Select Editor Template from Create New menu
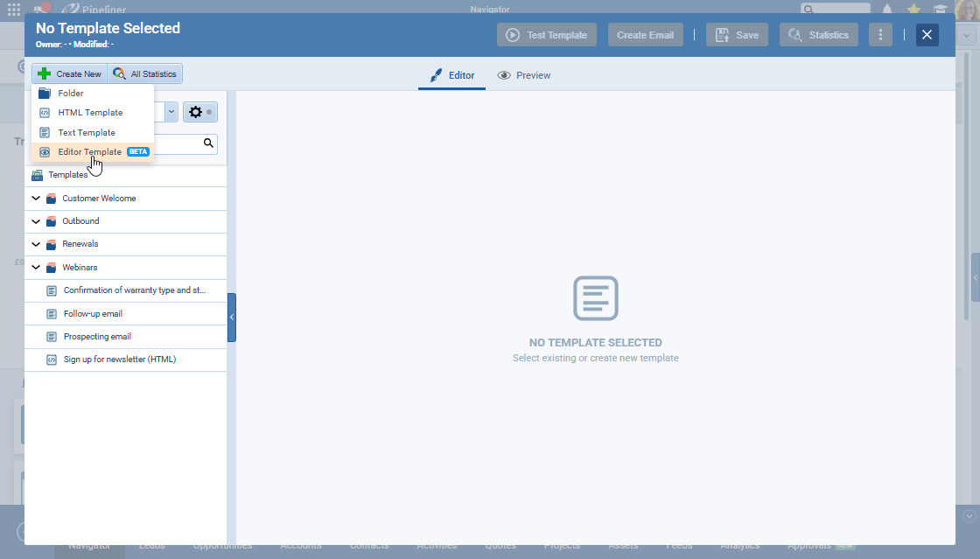Screen dimensions: 980x559 [90, 152]
